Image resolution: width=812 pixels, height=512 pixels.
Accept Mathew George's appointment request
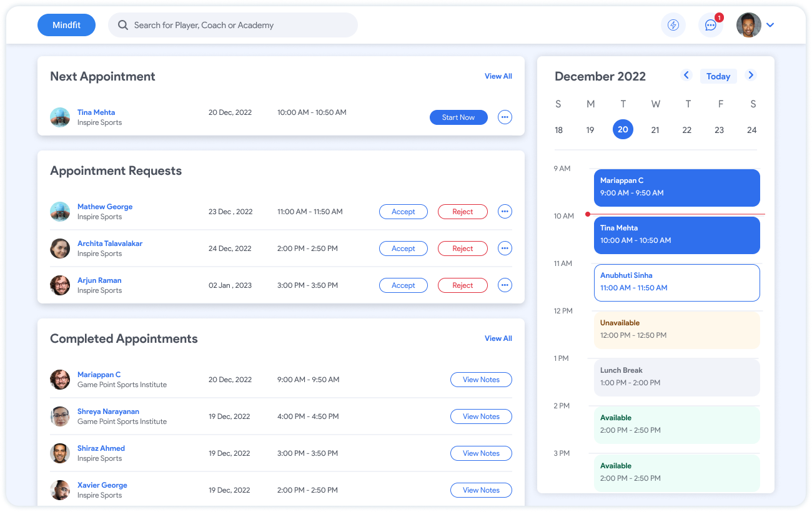click(x=404, y=212)
